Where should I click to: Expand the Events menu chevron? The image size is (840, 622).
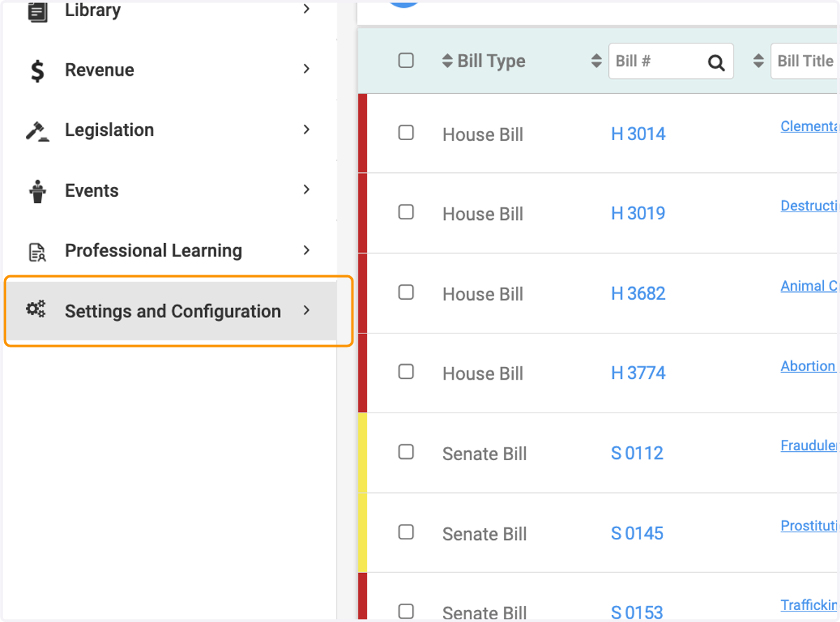(x=307, y=189)
